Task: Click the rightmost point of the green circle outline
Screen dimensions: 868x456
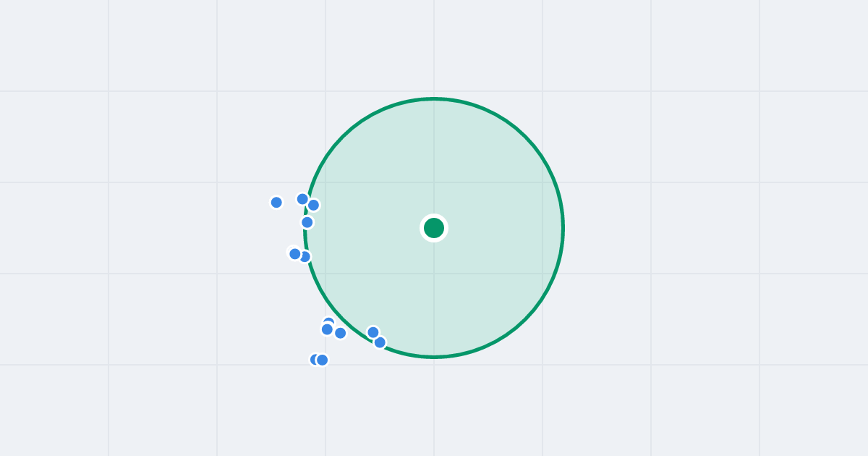Action: pyautogui.click(x=563, y=228)
